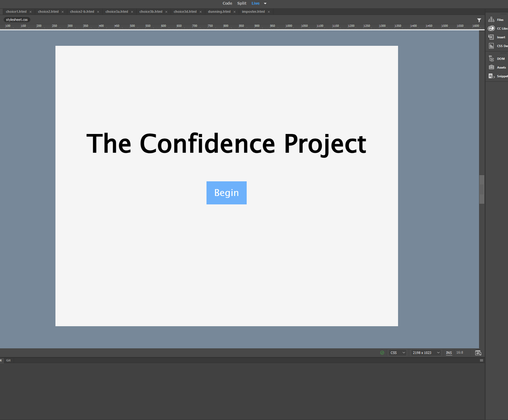Click the 1000 mark on the ruler
This screenshot has width=508, height=420.
coord(289,26)
